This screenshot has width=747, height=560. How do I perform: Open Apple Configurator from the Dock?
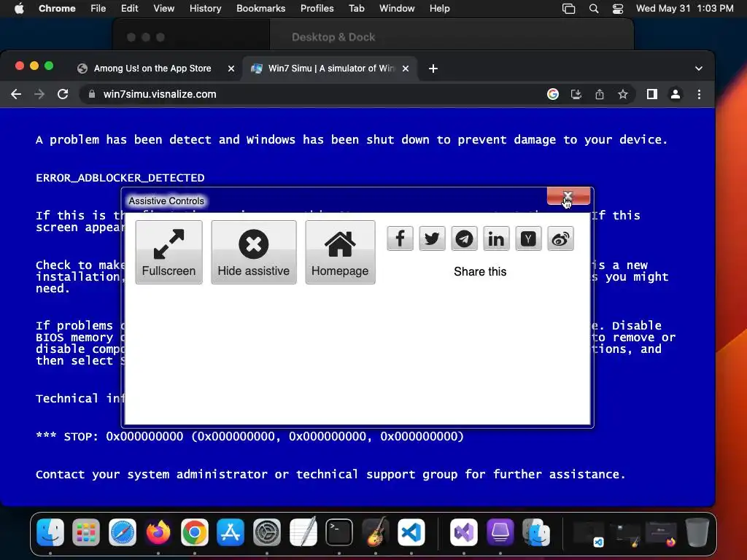[500, 532]
